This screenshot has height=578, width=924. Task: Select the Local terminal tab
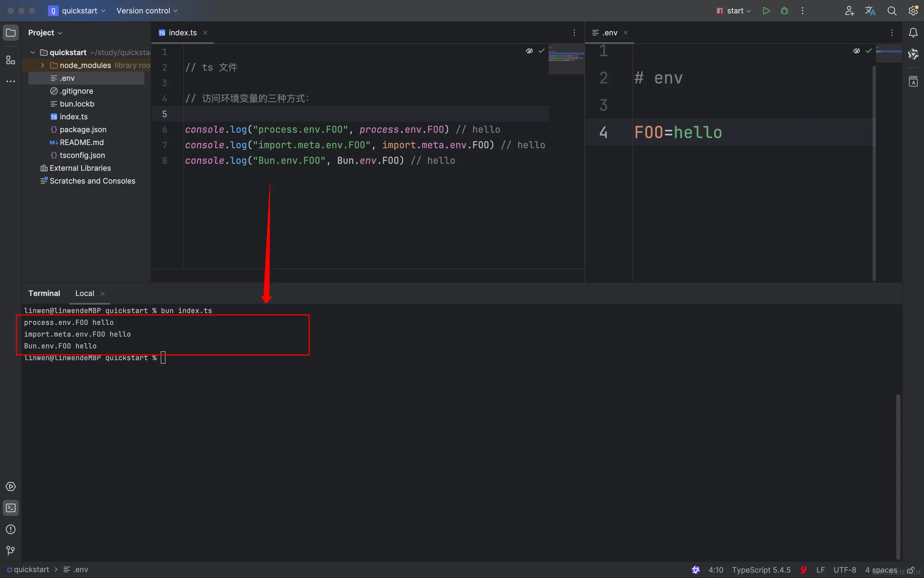pos(85,293)
